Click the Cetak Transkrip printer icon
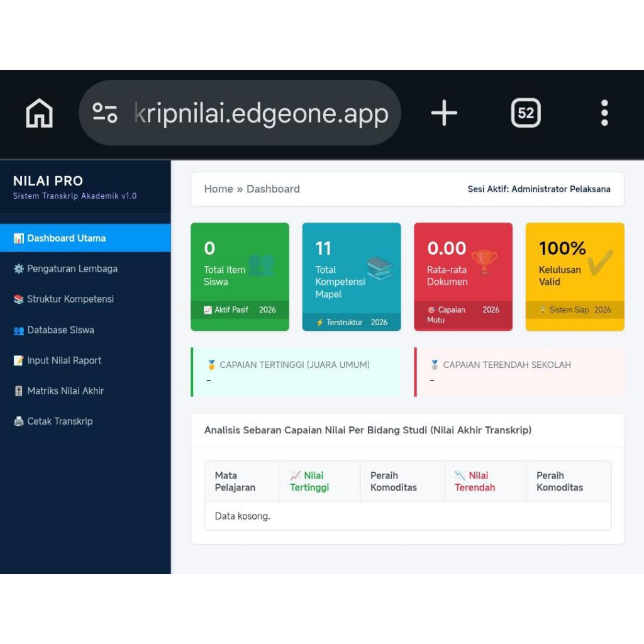The image size is (644, 644). click(18, 421)
